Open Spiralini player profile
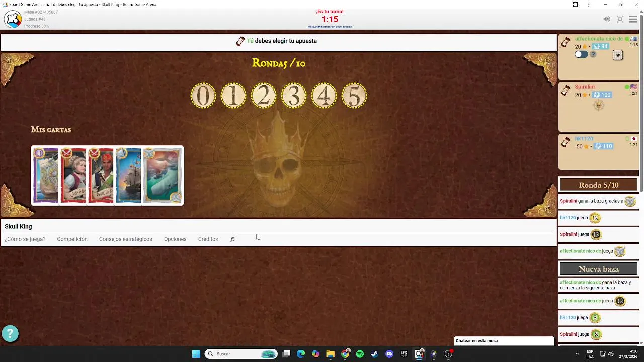Image resolution: width=644 pixels, height=362 pixels. (585, 87)
